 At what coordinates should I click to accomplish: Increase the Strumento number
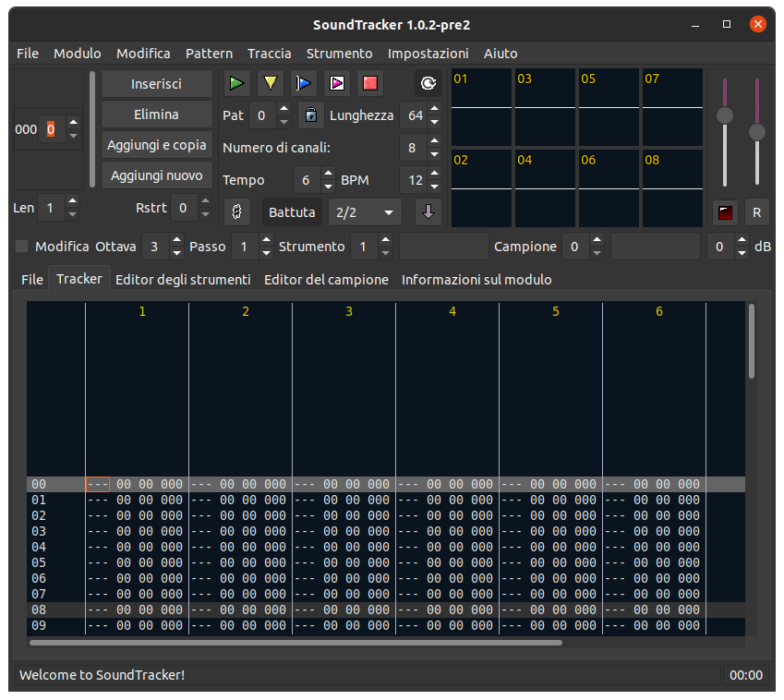pyautogui.click(x=385, y=239)
